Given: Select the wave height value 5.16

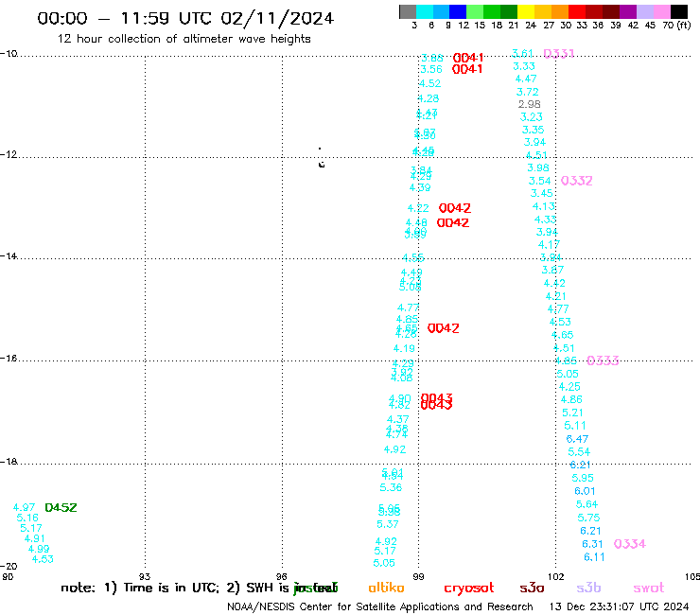Looking at the screenshot, I should [27, 518].
